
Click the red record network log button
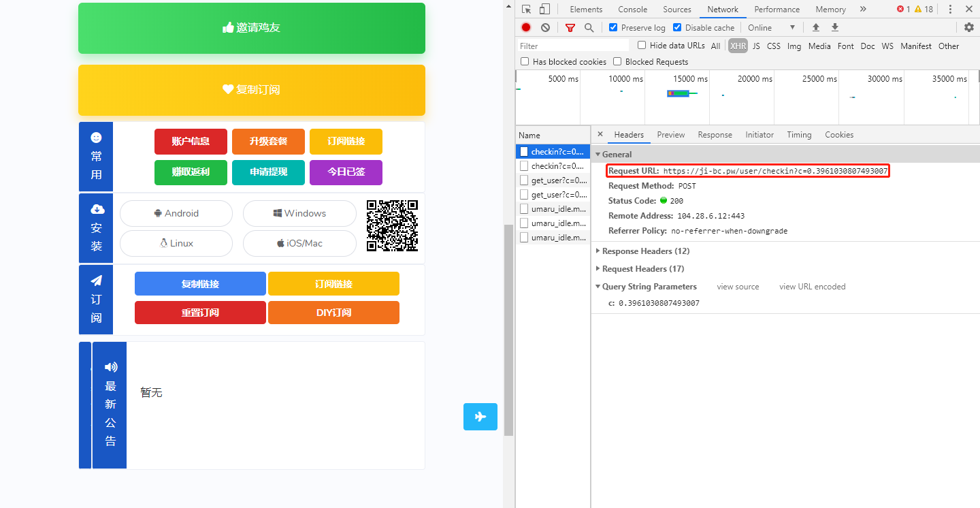[x=526, y=27]
